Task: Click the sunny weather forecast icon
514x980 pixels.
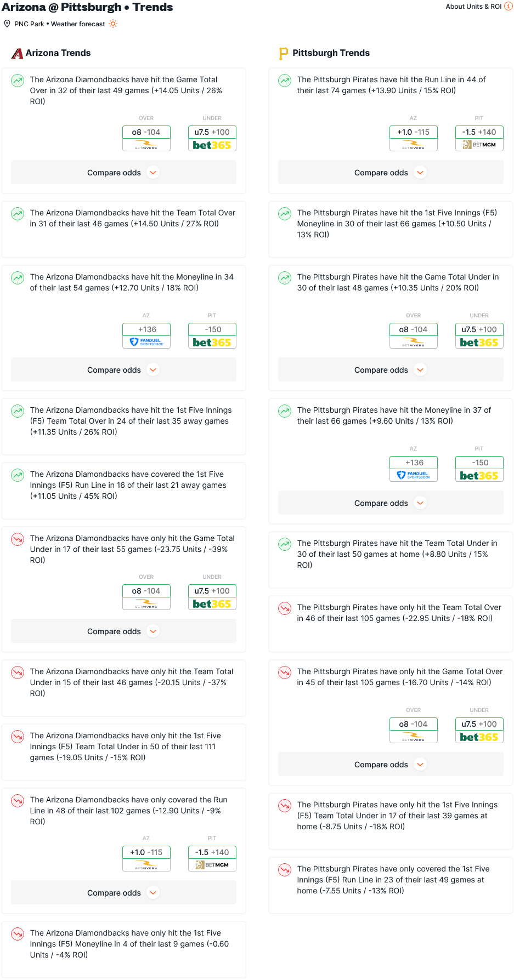Action: click(113, 24)
